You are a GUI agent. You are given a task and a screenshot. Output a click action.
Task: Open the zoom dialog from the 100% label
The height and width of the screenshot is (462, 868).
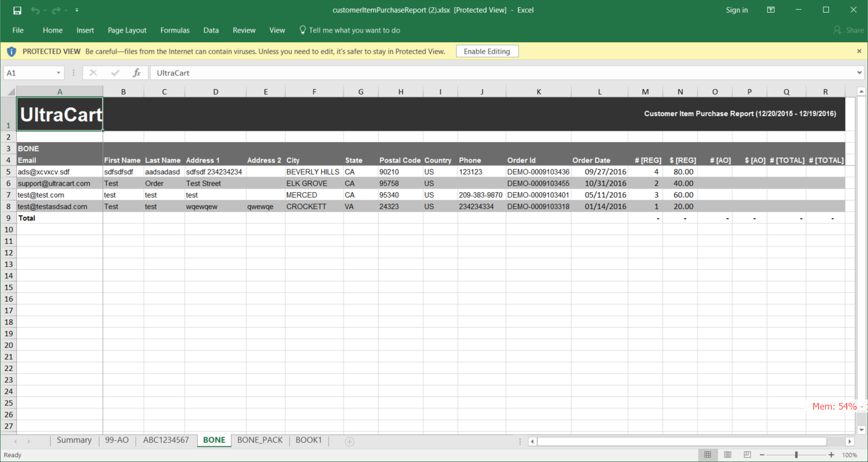tap(849, 455)
